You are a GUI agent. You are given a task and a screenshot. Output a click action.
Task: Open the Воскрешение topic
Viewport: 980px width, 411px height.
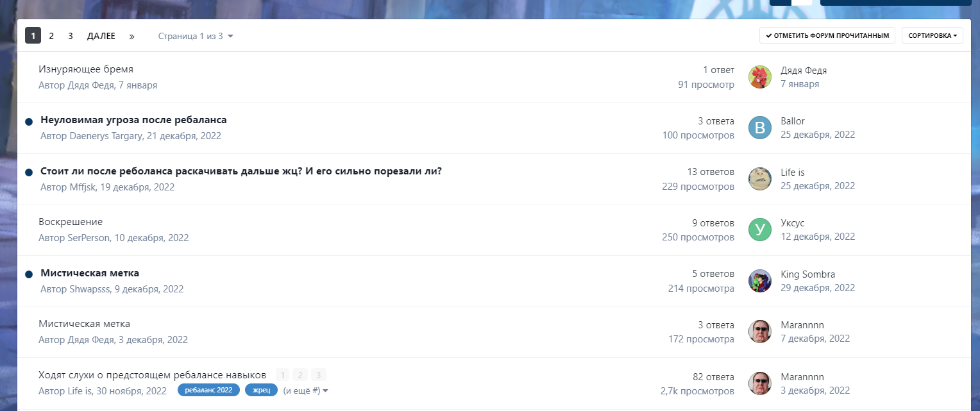[71, 222]
